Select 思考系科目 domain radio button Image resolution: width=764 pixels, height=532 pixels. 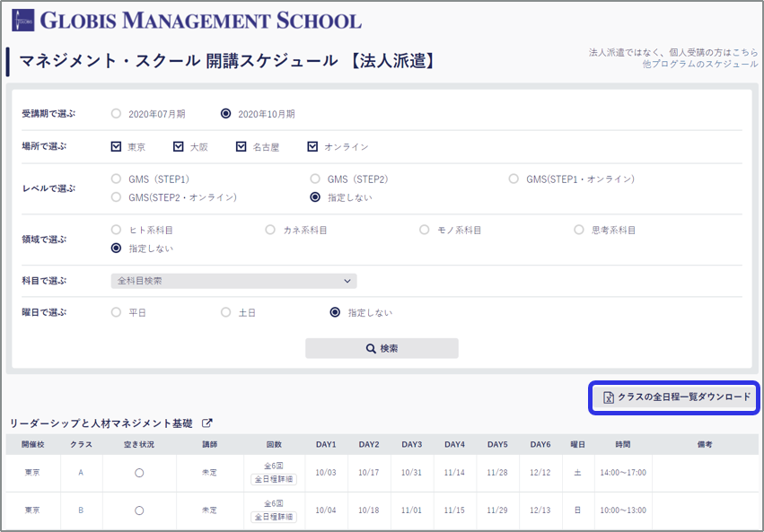[579, 230]
